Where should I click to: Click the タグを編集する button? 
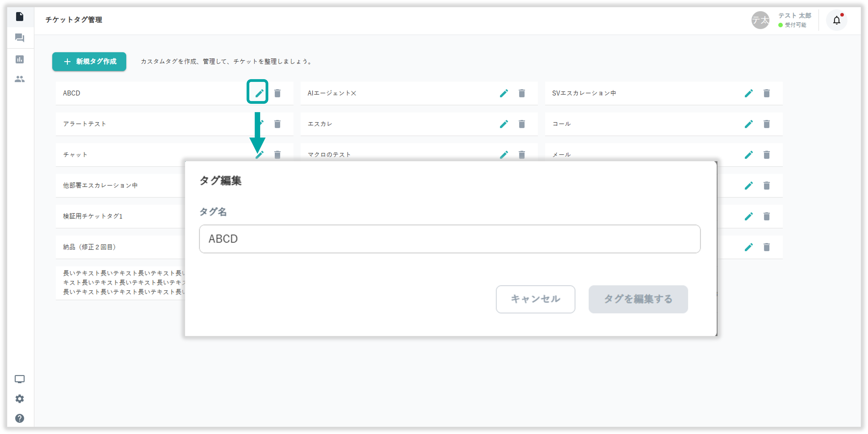pyautogui.click(x=638, y=299)
